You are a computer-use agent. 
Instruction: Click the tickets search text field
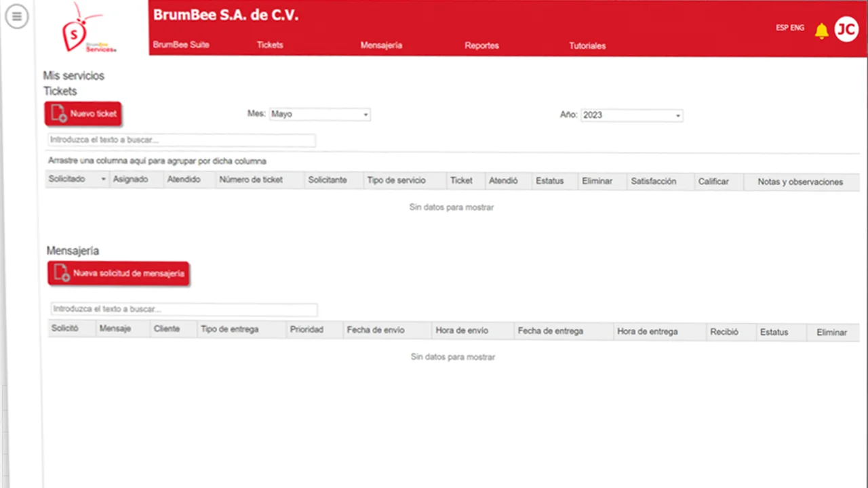click(181, 140)
